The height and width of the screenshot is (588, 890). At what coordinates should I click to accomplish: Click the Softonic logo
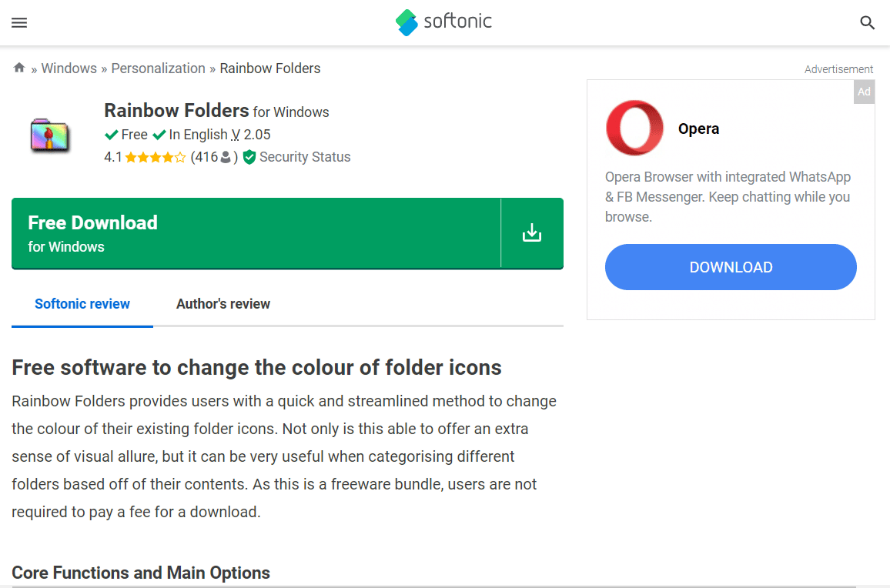click(444, 22)
